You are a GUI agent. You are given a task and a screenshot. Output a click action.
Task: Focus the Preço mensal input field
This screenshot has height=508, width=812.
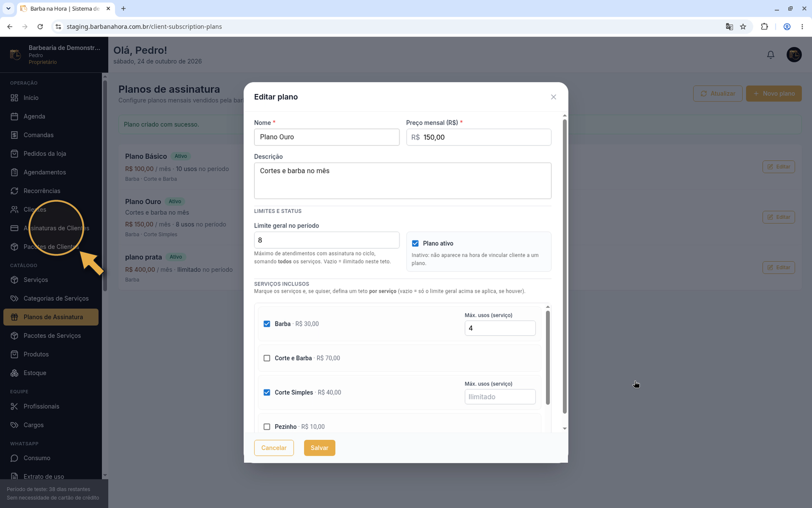coord(479,137)
